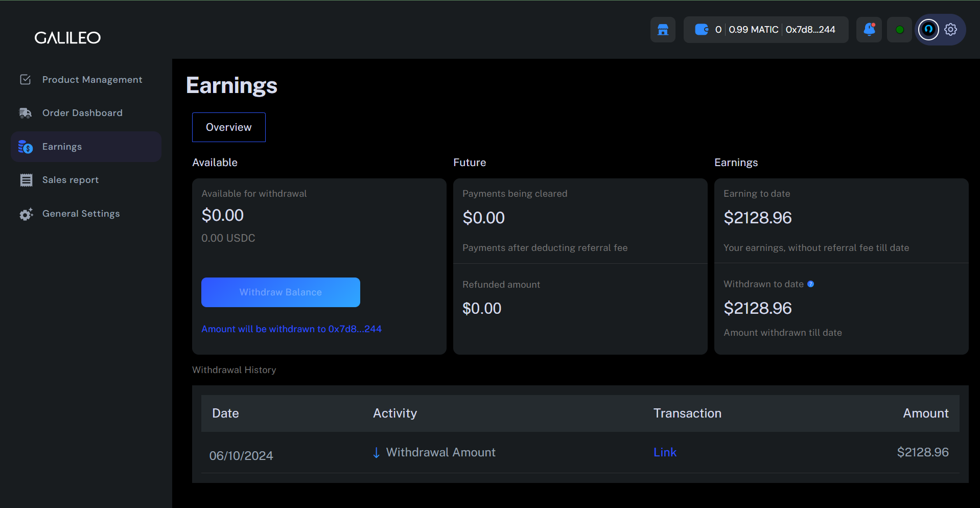The width and height of the screenshot is (980, 508).
Task: Click Available for withdrawal $0.00 value
Action: 223,215
